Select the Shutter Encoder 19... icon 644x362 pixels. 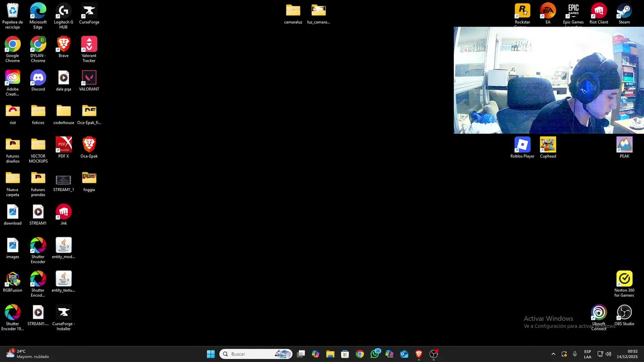pyautogui.click(x=13, y=318)
